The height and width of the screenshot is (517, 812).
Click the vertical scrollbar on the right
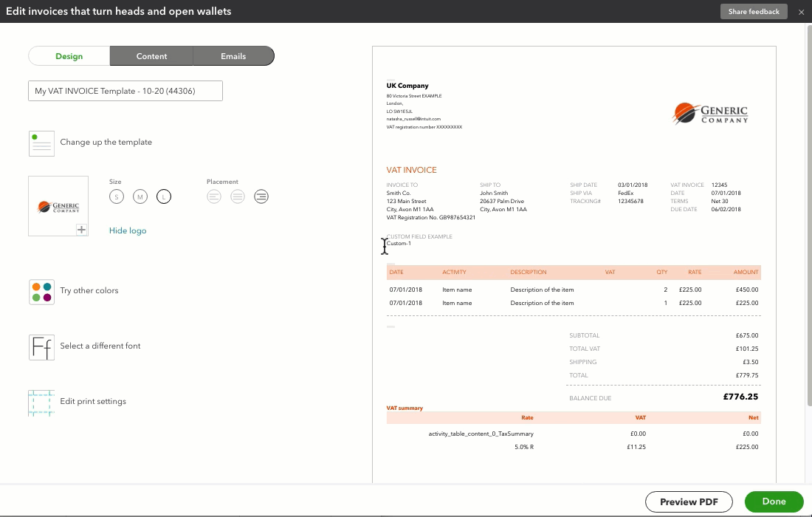coord(809,215)
